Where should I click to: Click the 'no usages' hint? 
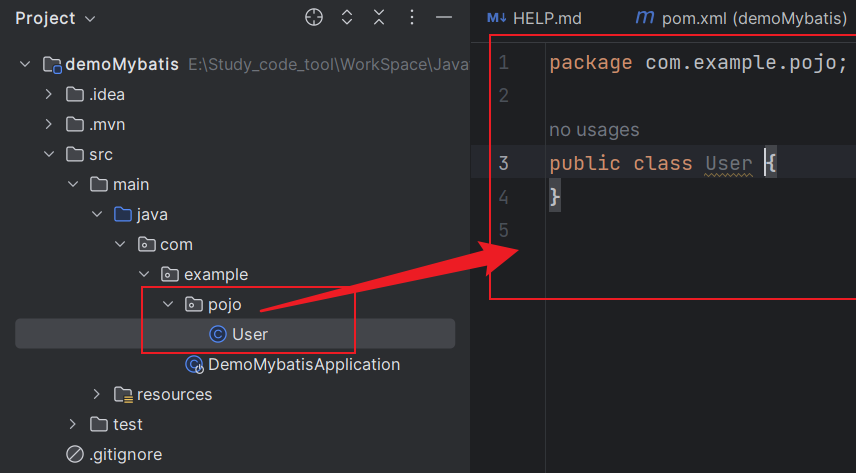pyautogui.click(x=594, y=130)
